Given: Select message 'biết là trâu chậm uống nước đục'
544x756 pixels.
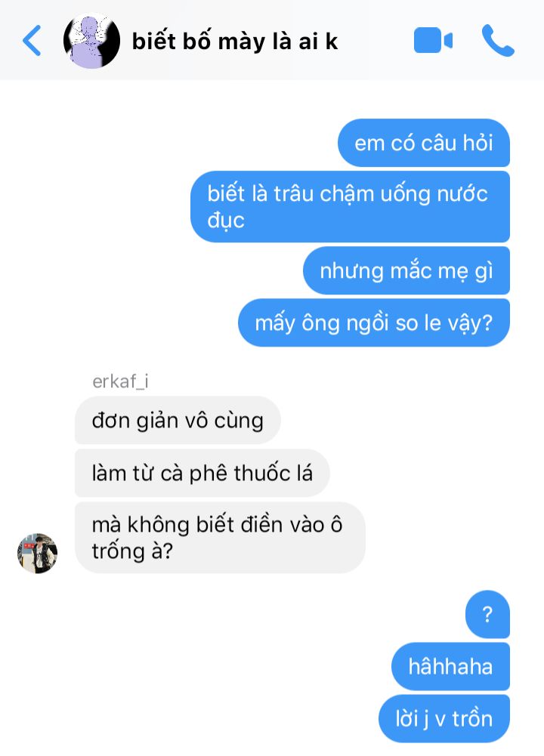Looking at the screenshot, I should coord(350,206).
